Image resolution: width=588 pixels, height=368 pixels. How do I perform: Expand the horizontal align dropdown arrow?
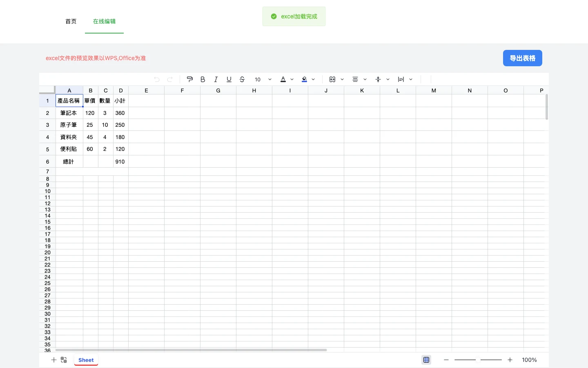[x=365, y=79]
